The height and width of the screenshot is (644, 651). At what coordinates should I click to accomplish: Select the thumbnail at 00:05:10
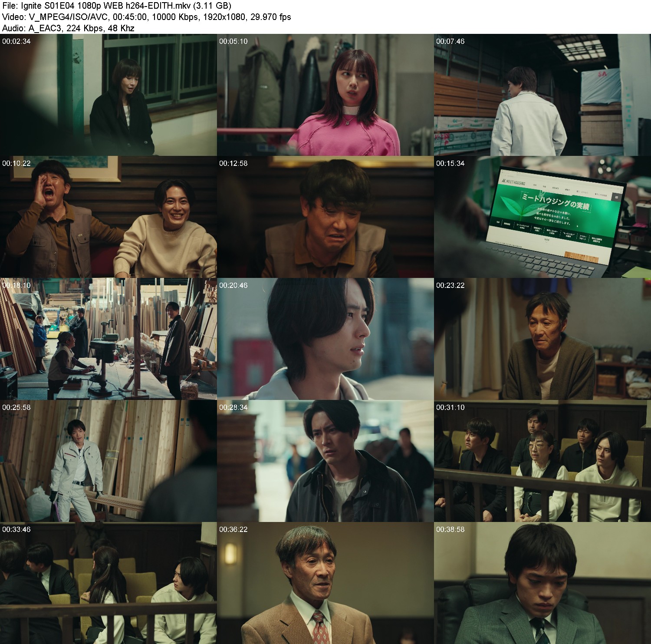(325, 95)
